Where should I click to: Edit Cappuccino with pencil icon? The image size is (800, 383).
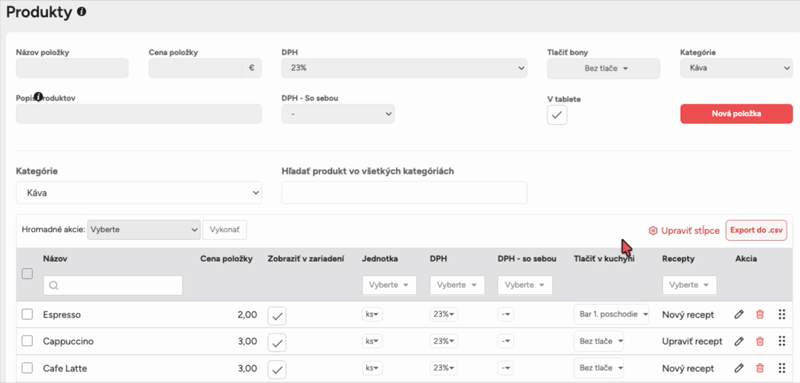pyautogui.click(x=739, y=341)
